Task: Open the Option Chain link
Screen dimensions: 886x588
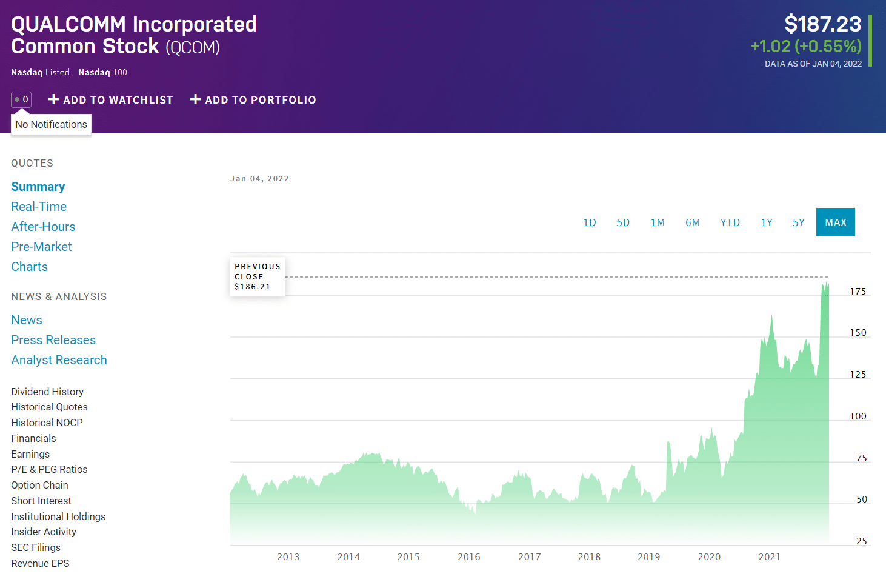Action: coord(39,485)
